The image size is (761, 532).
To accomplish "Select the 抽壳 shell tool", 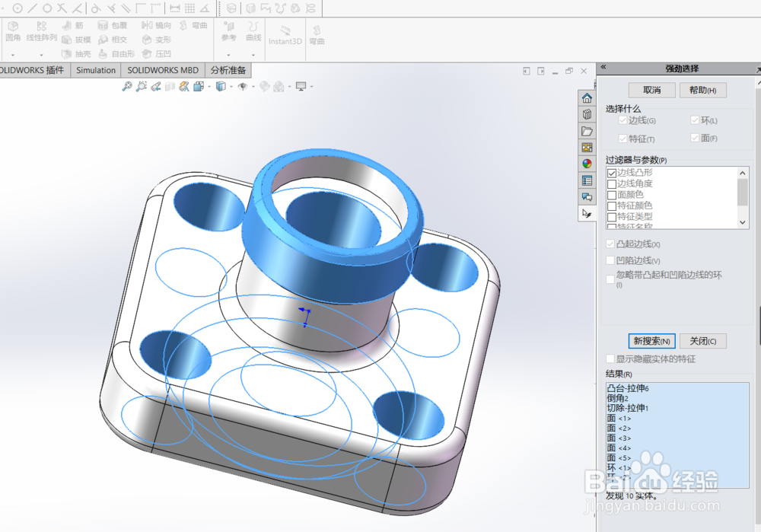I will coord(77,54).
